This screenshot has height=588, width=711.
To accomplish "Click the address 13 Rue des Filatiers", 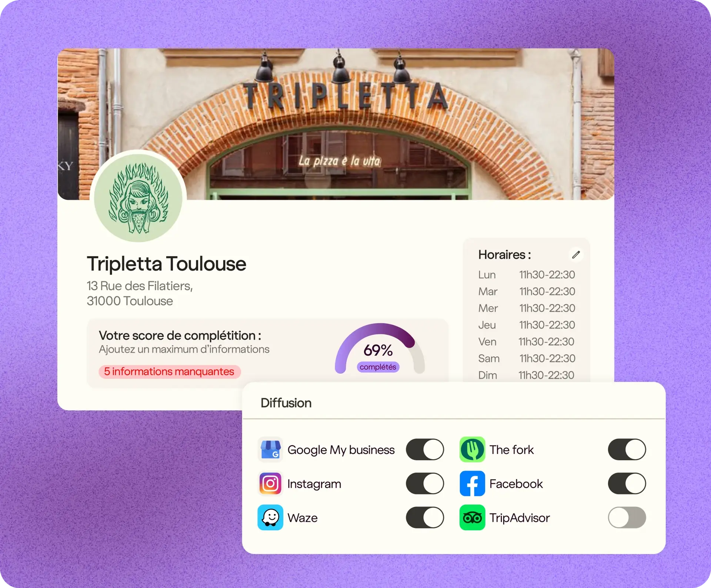I will tap(140, 286).
